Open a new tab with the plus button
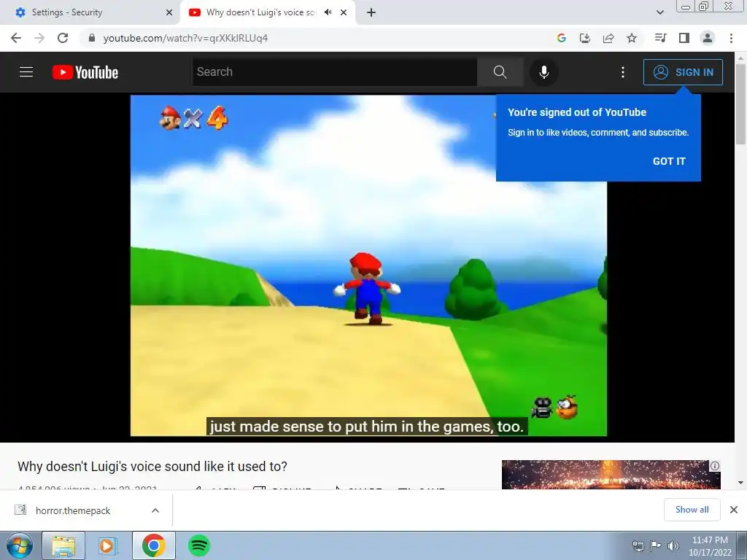Viewport: 747px width, 560px height. click(371, 12)
